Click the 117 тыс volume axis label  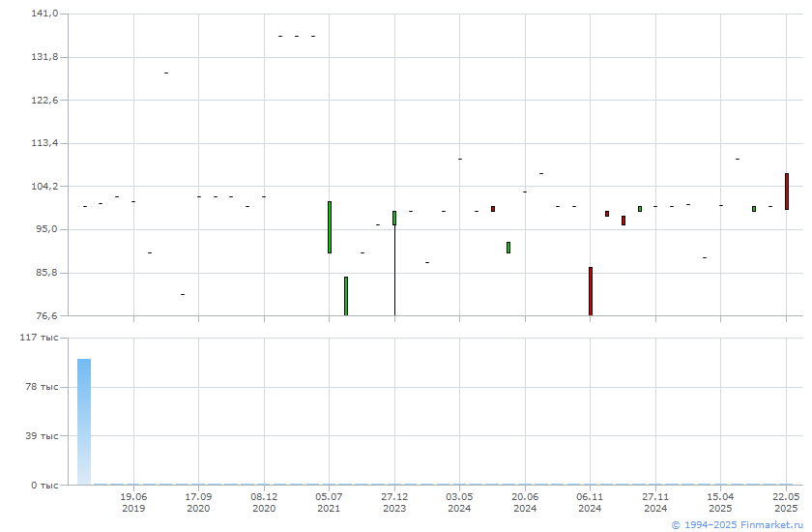pyautogui.click(x=40, y=338)
